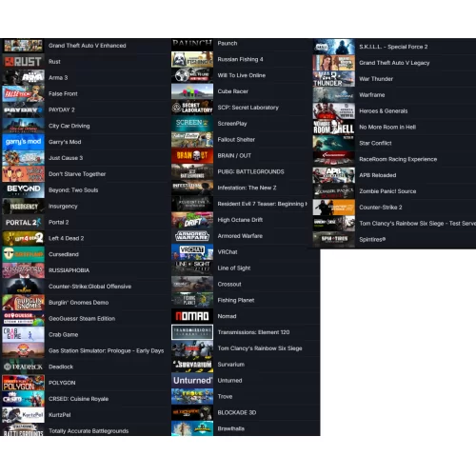Select the Cursedland title text
The width and height of the screenshot is (476, 476).
click(64, 254)
